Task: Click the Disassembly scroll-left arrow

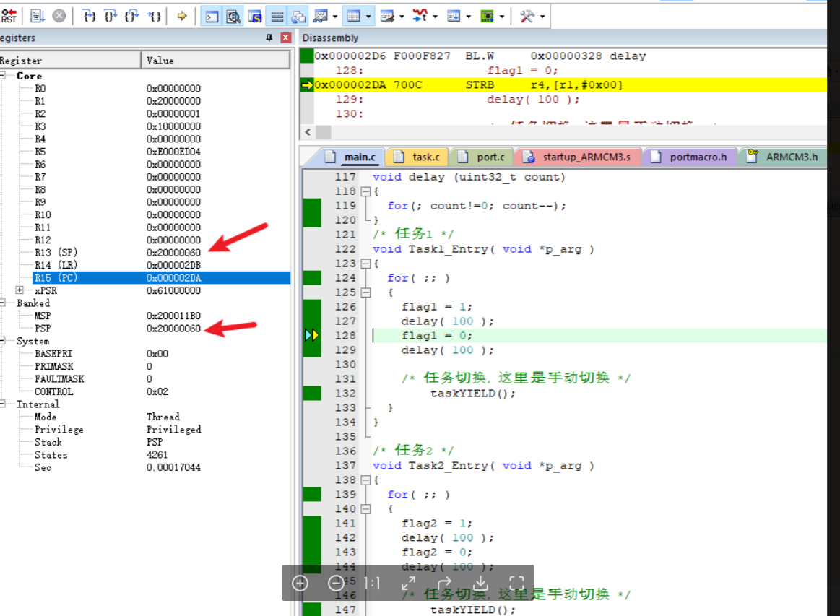Action: pyautogui.click(x=308, y=131)
